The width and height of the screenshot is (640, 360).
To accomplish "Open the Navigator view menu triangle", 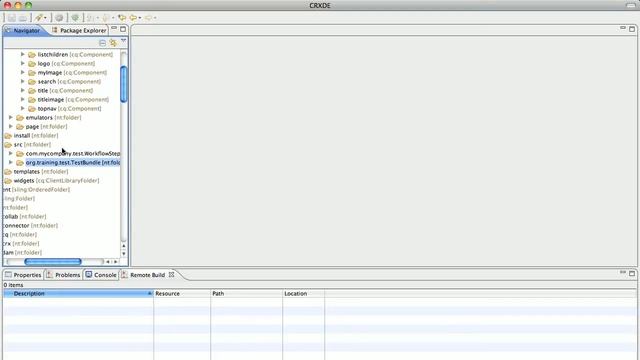I will coord(123,41).
